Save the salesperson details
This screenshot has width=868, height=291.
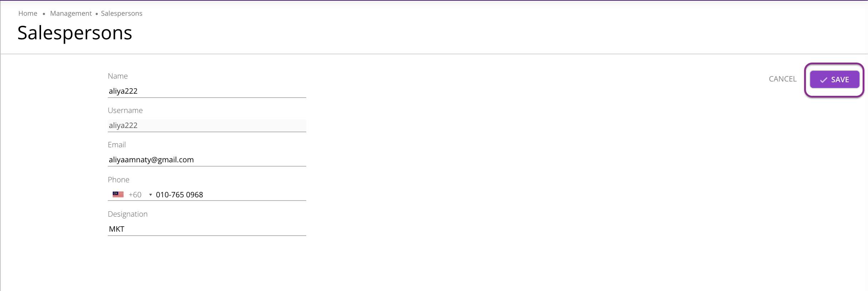tap(834, 79)
